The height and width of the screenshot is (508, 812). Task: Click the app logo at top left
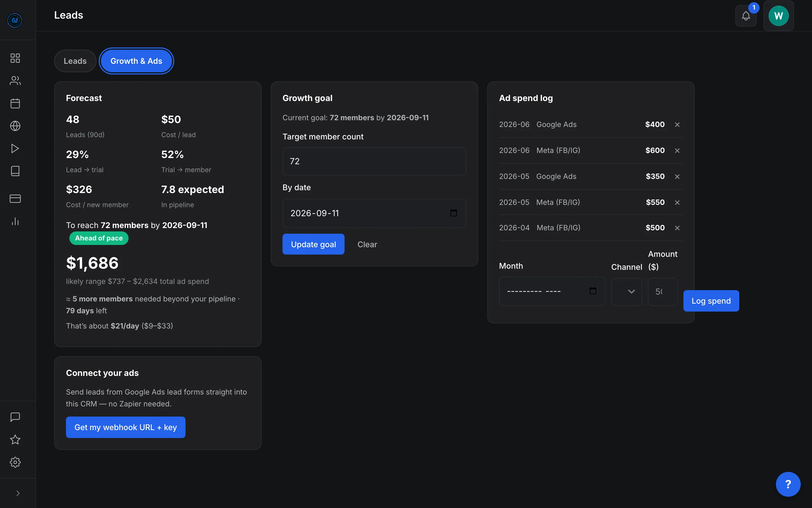[15, 20]
